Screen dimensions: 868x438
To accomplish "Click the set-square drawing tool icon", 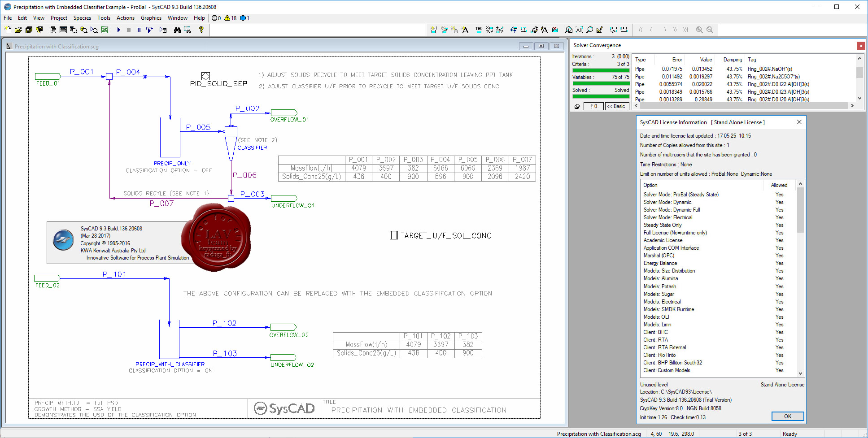I will [x=600, y=30].
